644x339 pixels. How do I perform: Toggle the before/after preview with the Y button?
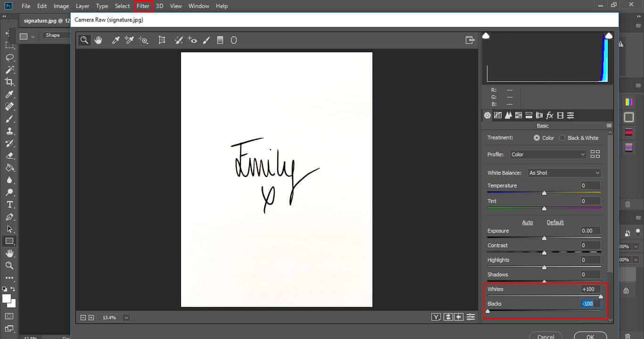tap(436, 317)
